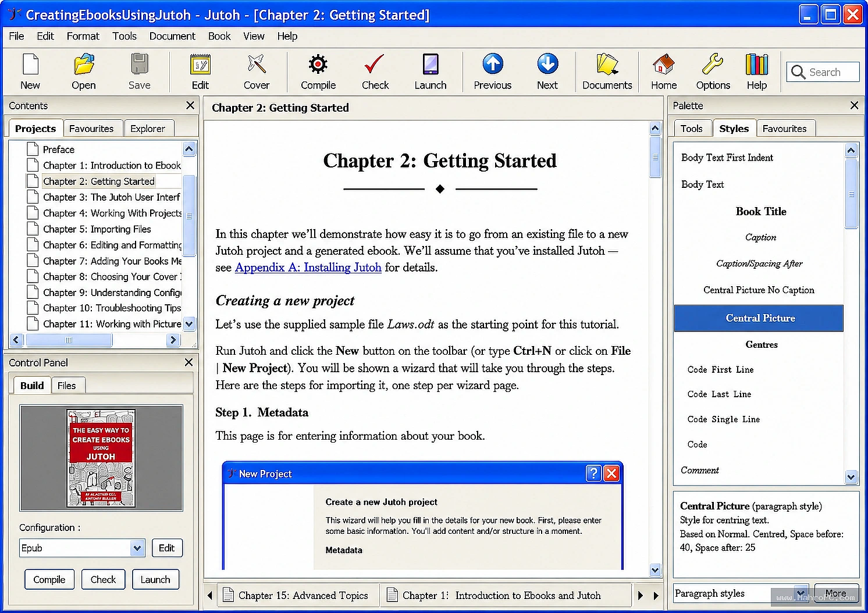The image size is (868, 613).
Task: Click the New project toolbar icon
Action: coord(30,65)
